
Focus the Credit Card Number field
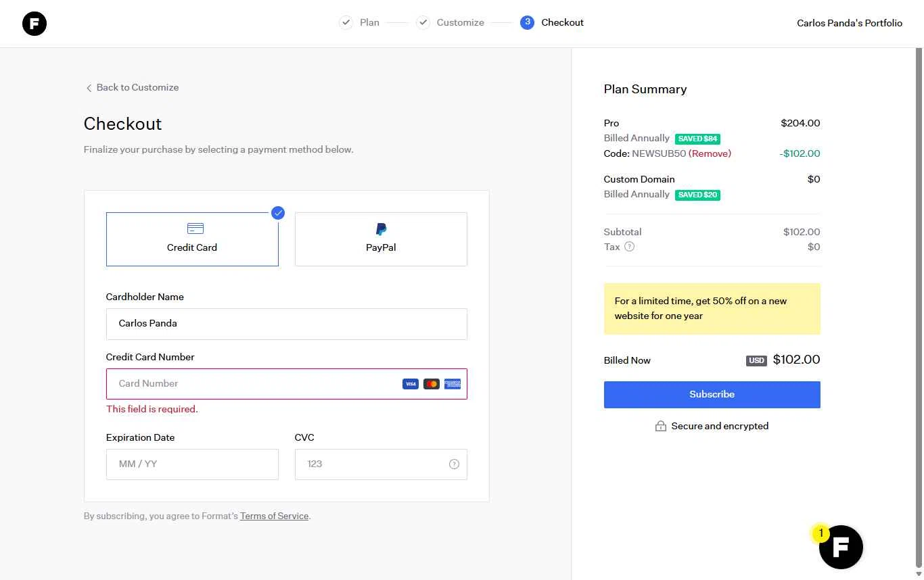(x=287, y=384)
